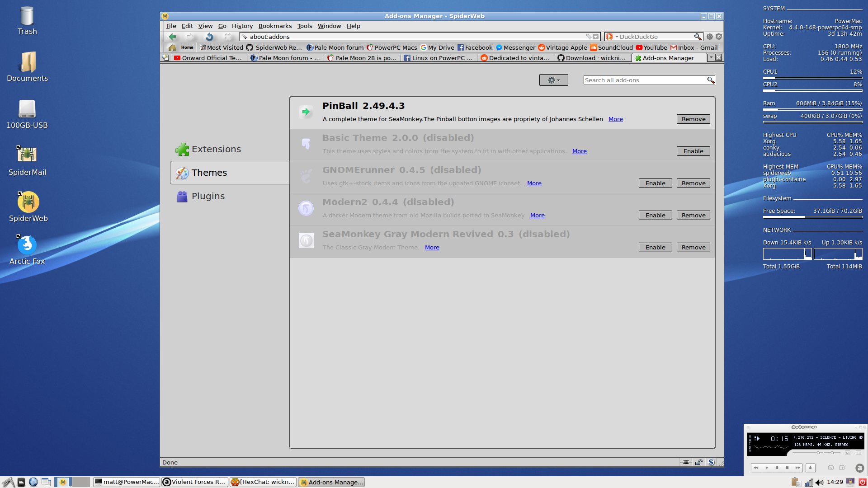Toggle Audacious repeat R button
This screenshot has width=868, height=488.
tap(842, 468)
